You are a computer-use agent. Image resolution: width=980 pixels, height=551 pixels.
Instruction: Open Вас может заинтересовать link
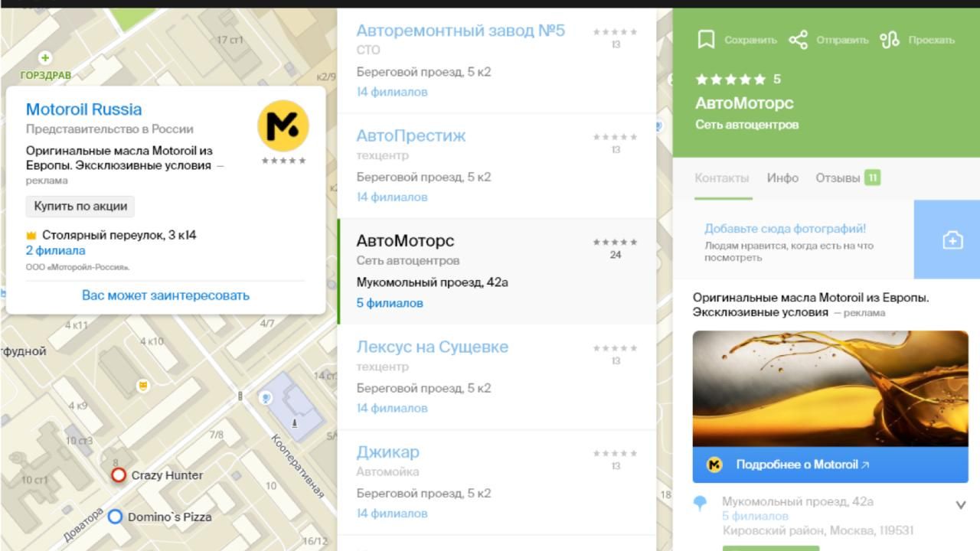coord(168,295)
